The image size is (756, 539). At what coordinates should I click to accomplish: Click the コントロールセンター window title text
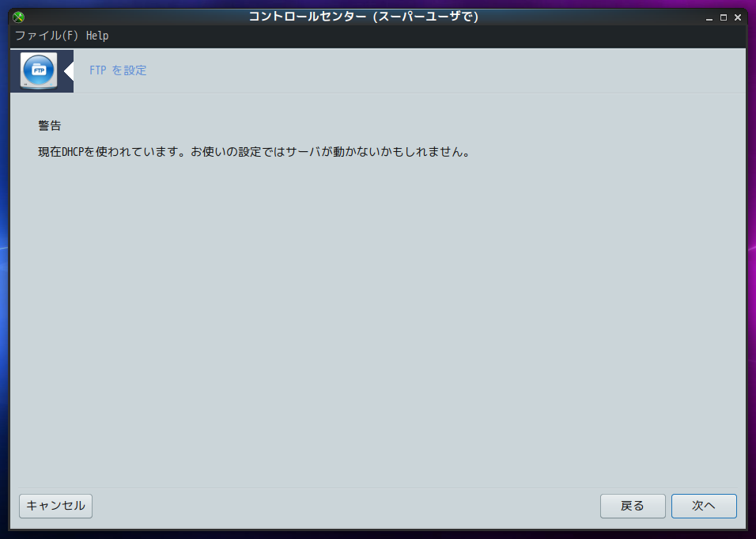pyautogui.click(x=364, y=17)
